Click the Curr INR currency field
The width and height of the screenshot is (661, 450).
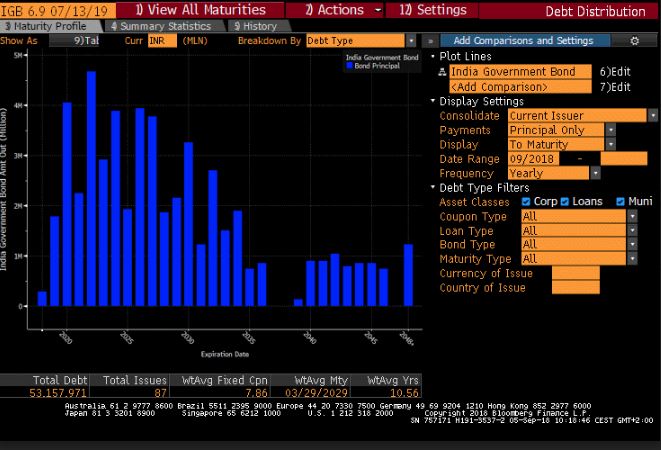click(x=162, y=41)
